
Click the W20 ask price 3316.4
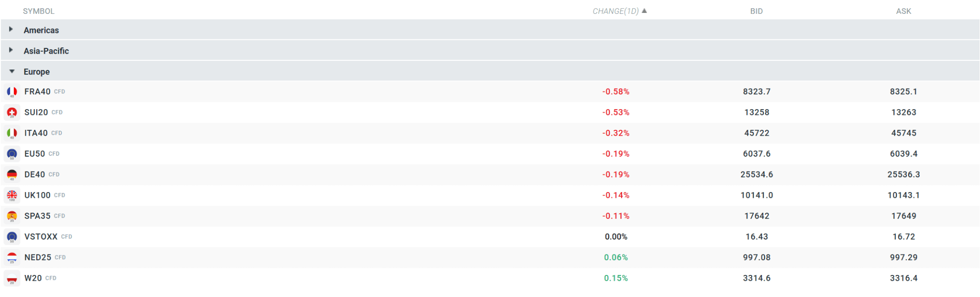[903, 278]
